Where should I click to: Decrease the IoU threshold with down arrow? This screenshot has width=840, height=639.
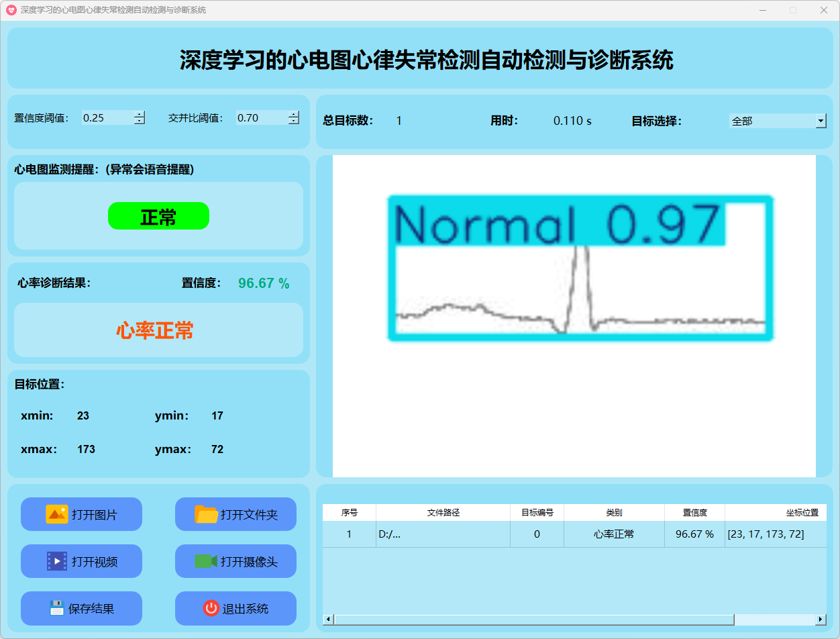click(x=293, y=121)
